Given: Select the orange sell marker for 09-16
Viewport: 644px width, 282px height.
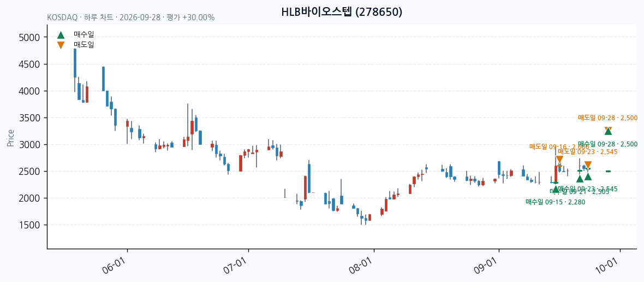Looking at the screenshot, I should pyautogui.click(x=559, y=160).
